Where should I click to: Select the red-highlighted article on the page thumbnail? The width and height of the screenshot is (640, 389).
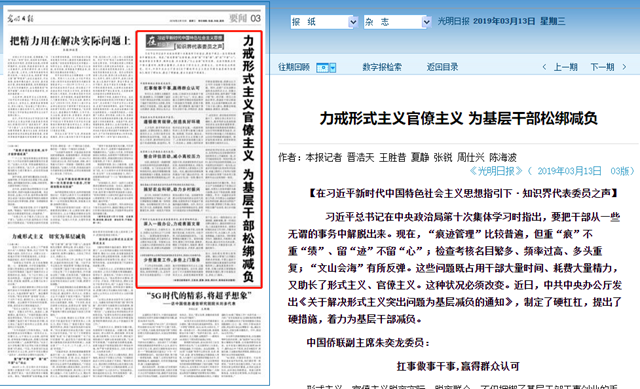click(x=199, y=159)
